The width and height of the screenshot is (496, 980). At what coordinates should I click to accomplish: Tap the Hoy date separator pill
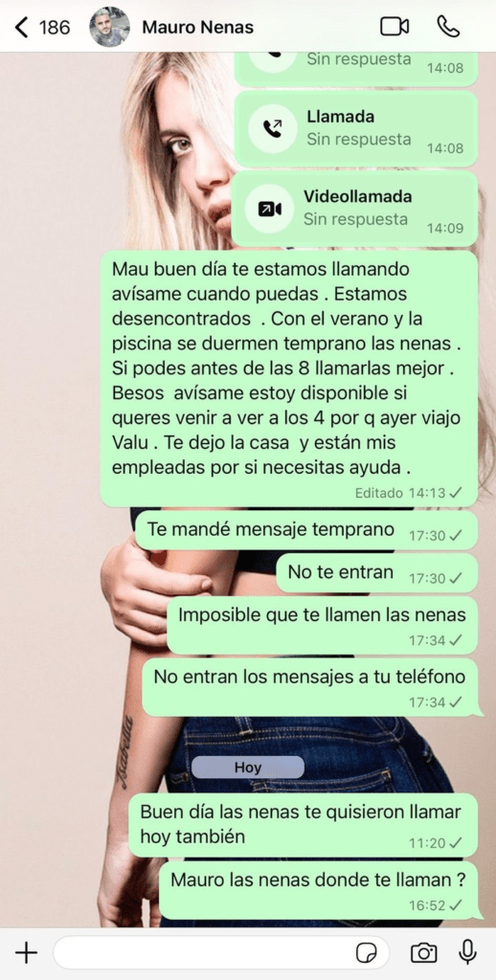coord(248,767)
